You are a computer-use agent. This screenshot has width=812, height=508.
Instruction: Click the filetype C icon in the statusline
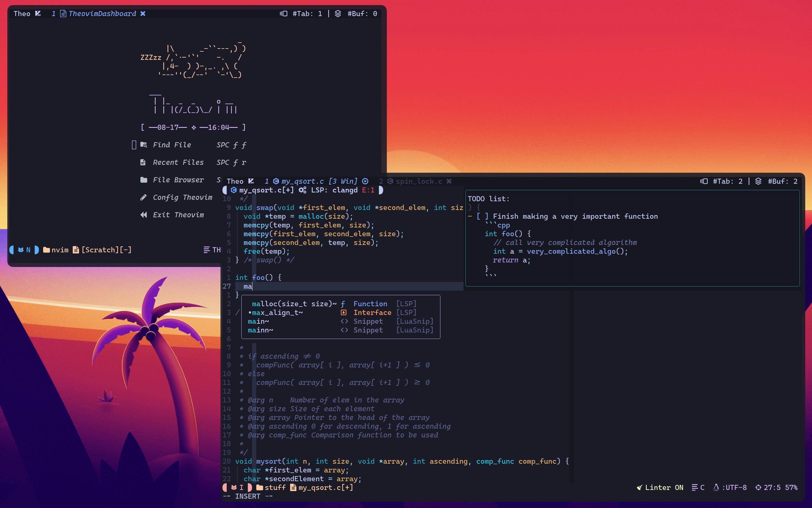tap(694, 487)
